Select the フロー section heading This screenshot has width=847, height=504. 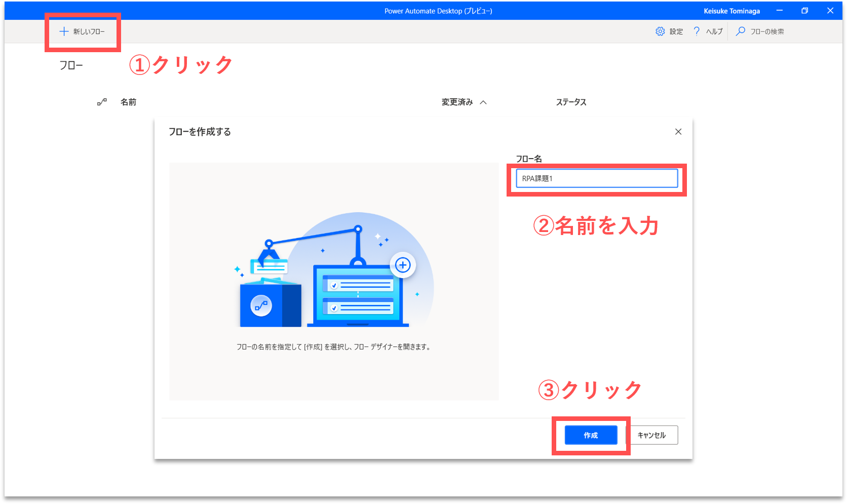[x=71, y=65]
